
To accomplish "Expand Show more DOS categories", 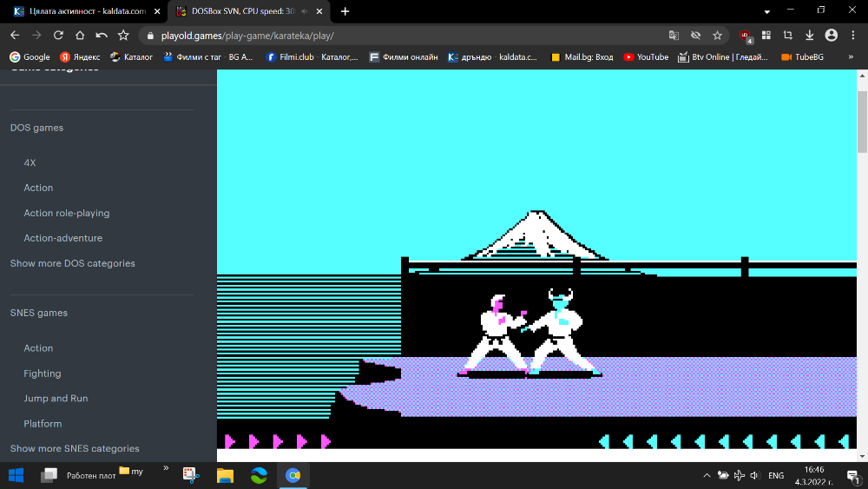I will (73, 263).
